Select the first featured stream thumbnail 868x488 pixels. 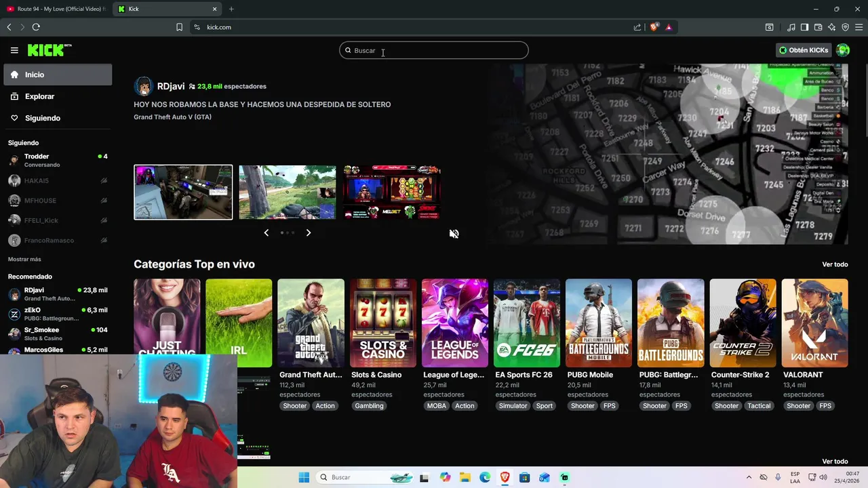[x=183, y=192]
